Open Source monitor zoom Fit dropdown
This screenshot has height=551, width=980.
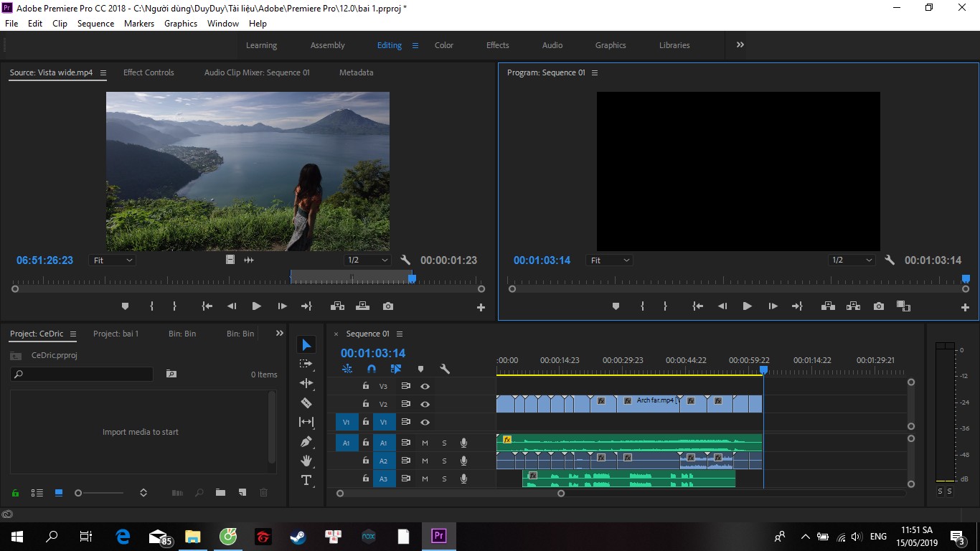pyautogui.click(x=113, y=260)
